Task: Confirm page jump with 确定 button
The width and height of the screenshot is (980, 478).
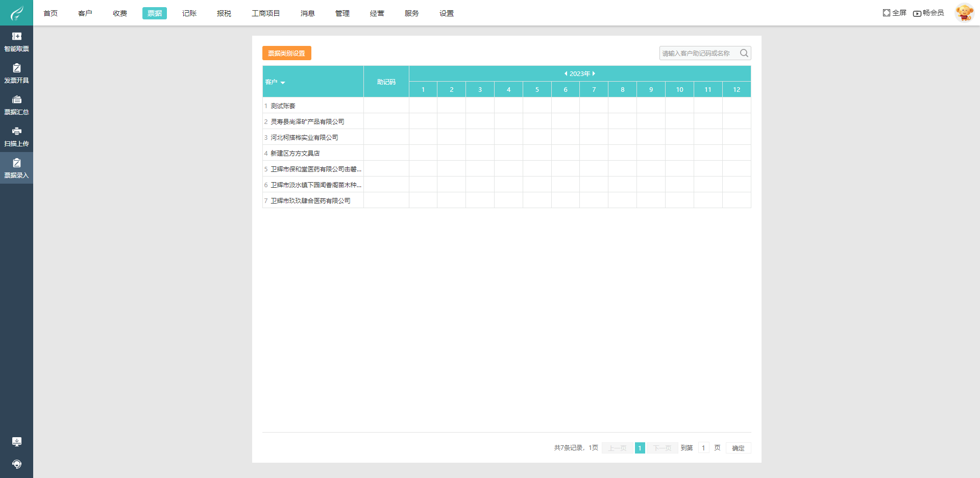Action: pyautogui.click(x=738, y=447)
